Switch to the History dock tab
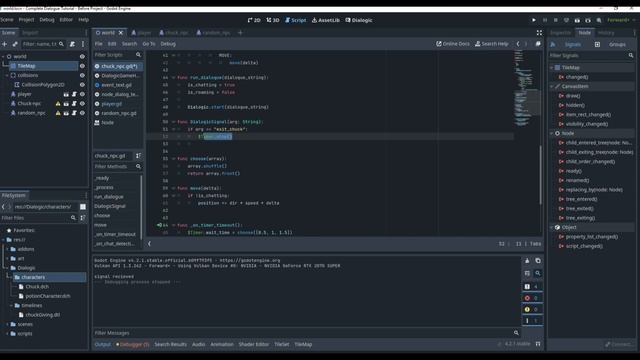640x360 pixels. pyautogui.click(x=606, y=33)
